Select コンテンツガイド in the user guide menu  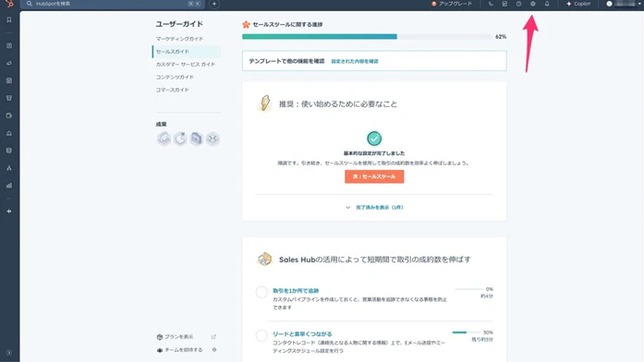(175, 78)
